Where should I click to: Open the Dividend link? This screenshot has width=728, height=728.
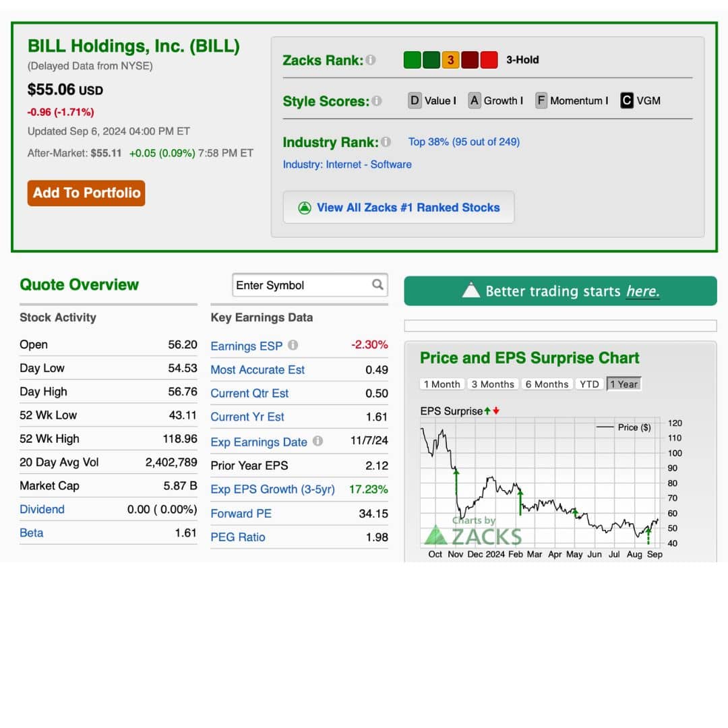42,510
